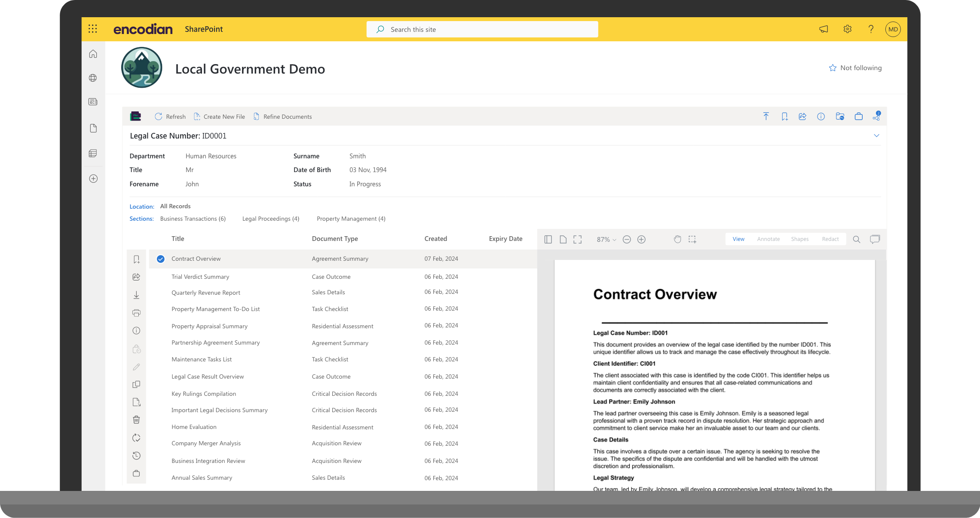The height and width of the screenshot is (518, 980).
Task: Uncheck the Contract Overview row checkbox
Action: [160, 259]
